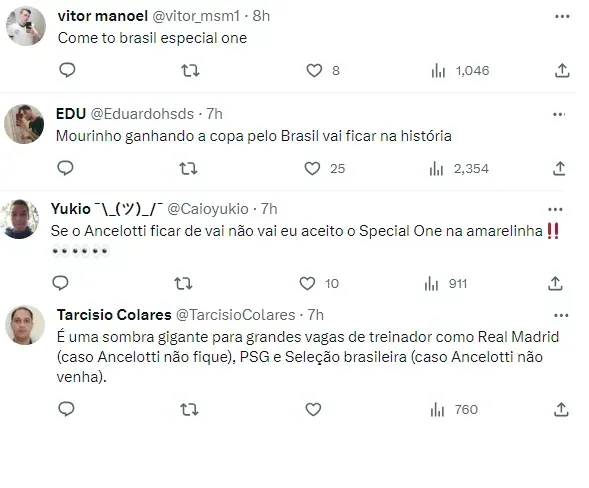Reply to vitor manoel's tweet
The height and width of the screenshot is (488, 589).
point(67,70)
